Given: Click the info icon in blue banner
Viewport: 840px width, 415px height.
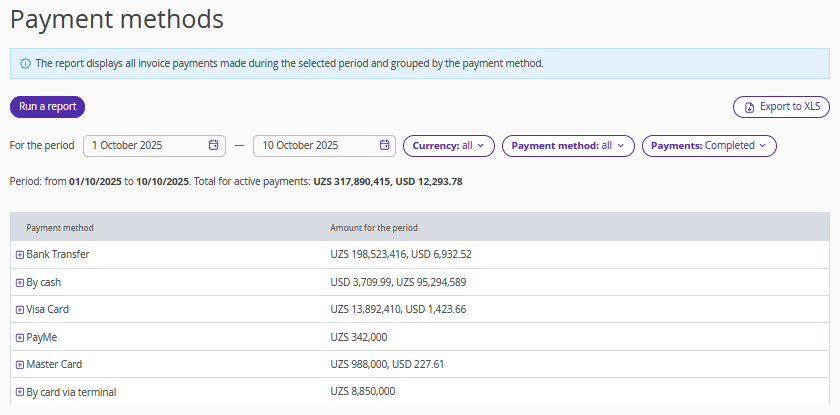Looking at the screenshot, I should pos(25,63).
